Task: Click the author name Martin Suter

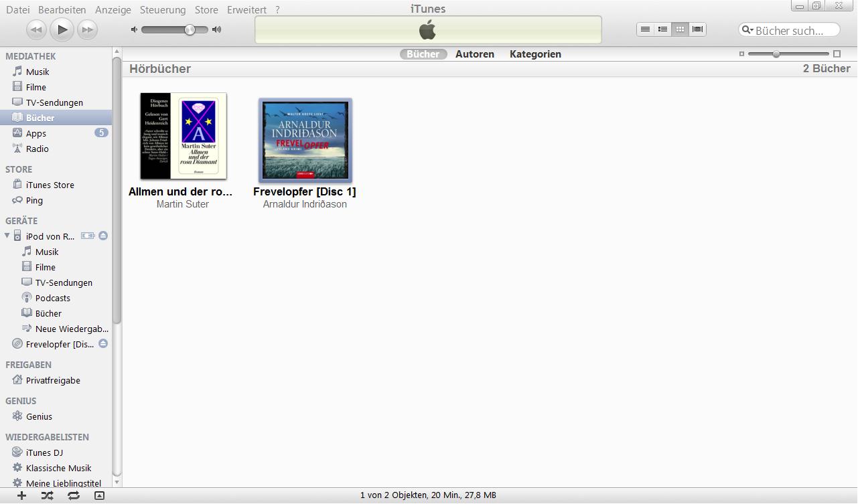Action: 183,204
